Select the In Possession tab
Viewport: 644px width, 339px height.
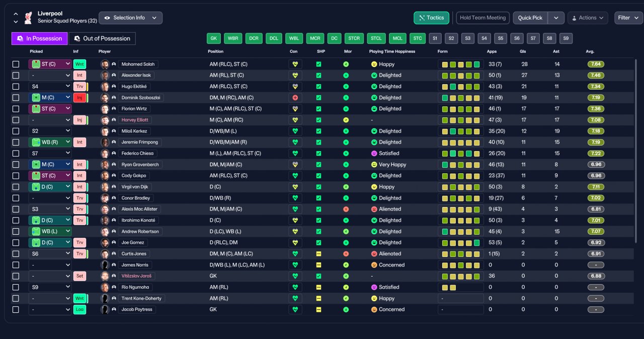(39, 38)
